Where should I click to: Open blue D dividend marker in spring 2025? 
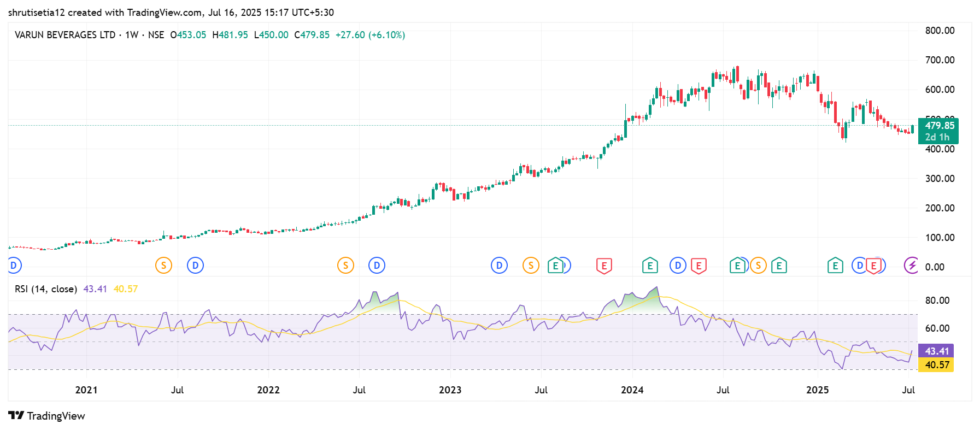coord(859,266)
